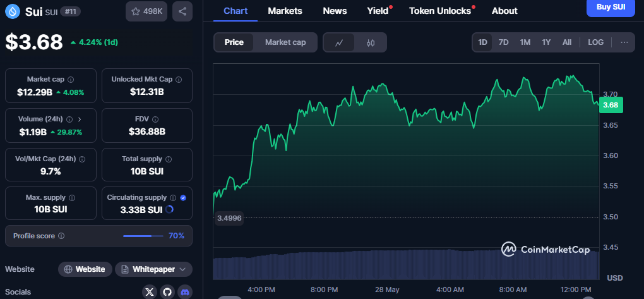Open the chart more options ellipsis
The width and height of the screenshot is (644, 299).
(x=624, y=42)
